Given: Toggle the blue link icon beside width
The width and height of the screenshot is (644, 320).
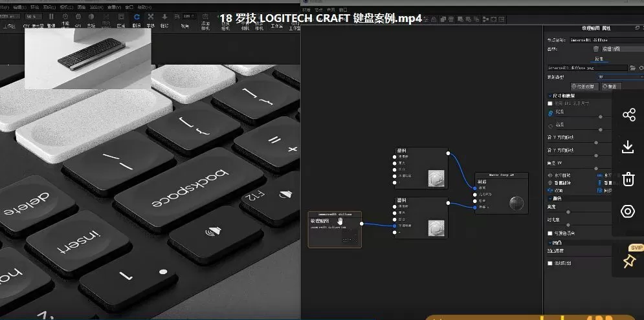Looking at the screenshot, I should pyautogui.click(x=551, y=113).
